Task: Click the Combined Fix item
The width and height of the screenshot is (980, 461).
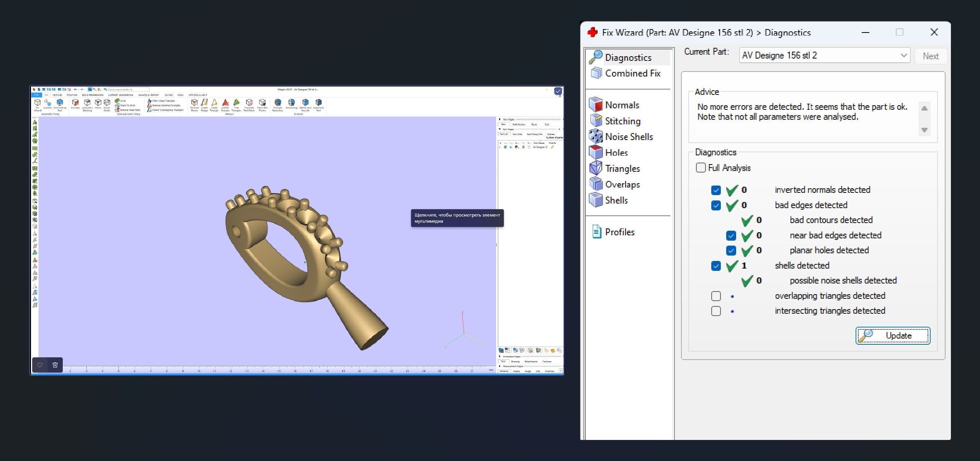Action: tap(632, 73)
